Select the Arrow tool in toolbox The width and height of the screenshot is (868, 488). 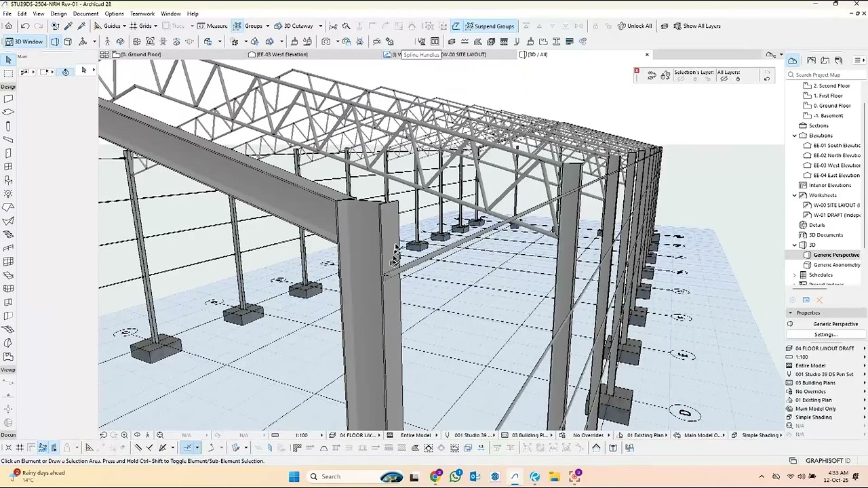pos(8,60)
